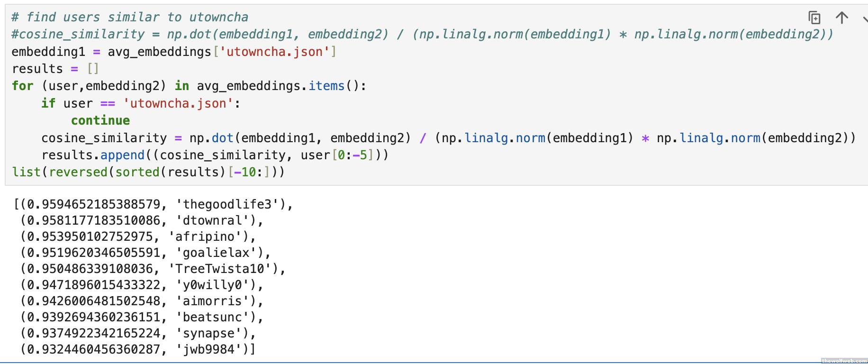Click the 0.9594652185388579 similarity score

click(93, 204)
